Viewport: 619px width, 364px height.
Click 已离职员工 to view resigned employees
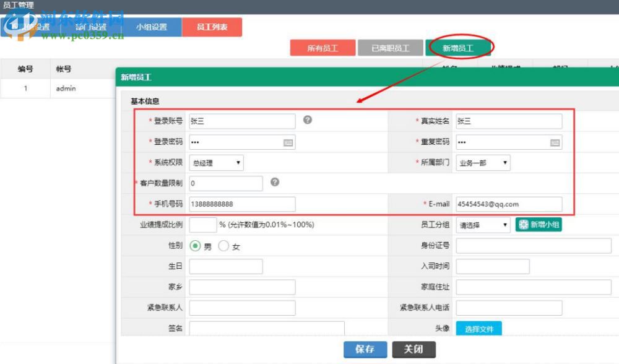click(390, 48)
